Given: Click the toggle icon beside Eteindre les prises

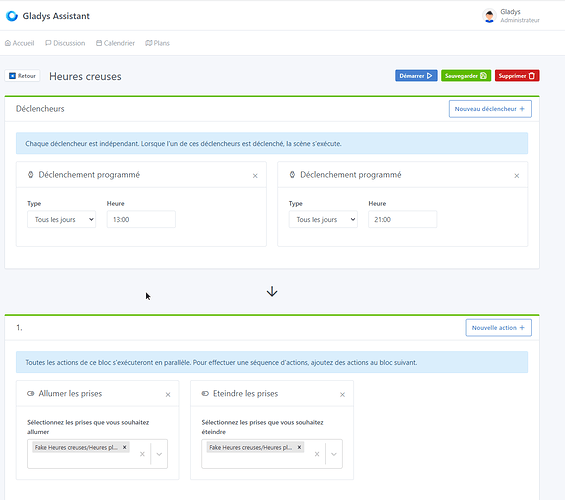Looking at the screenshot, I should (205, 393).
